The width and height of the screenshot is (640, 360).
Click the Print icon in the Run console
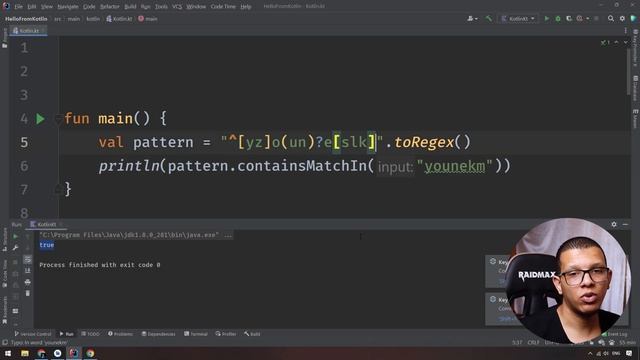(27, 282)
